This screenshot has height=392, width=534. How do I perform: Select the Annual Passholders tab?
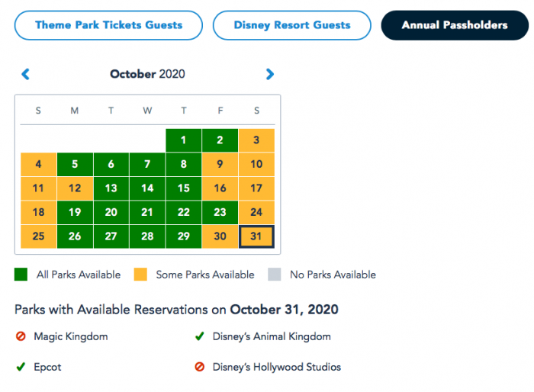tap(455, 25)
